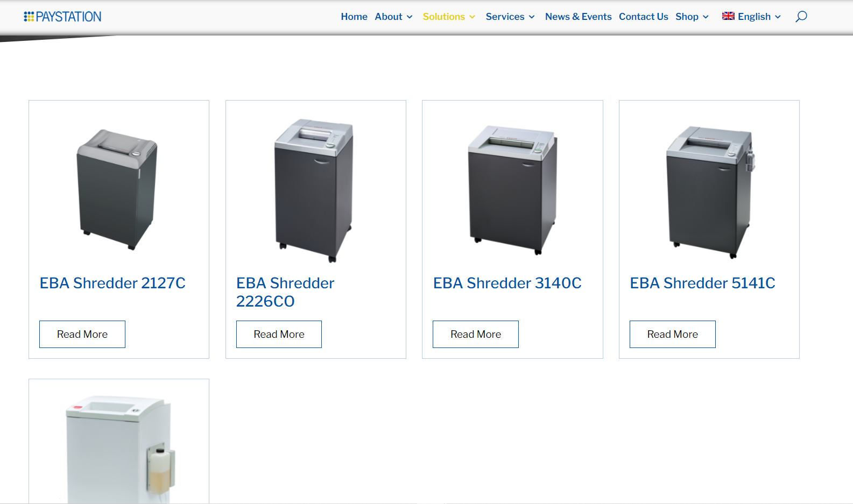Open the EBA Shredder 2226CO title link

[285, 292]
